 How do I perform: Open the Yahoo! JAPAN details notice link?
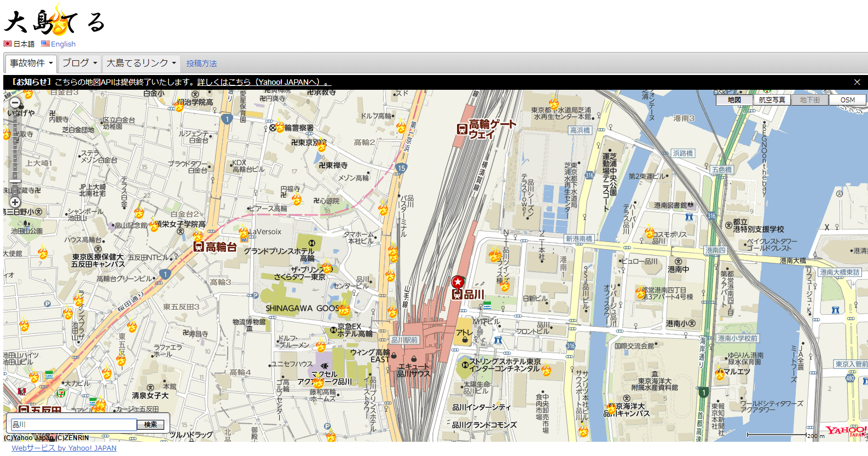coord(264,82)
